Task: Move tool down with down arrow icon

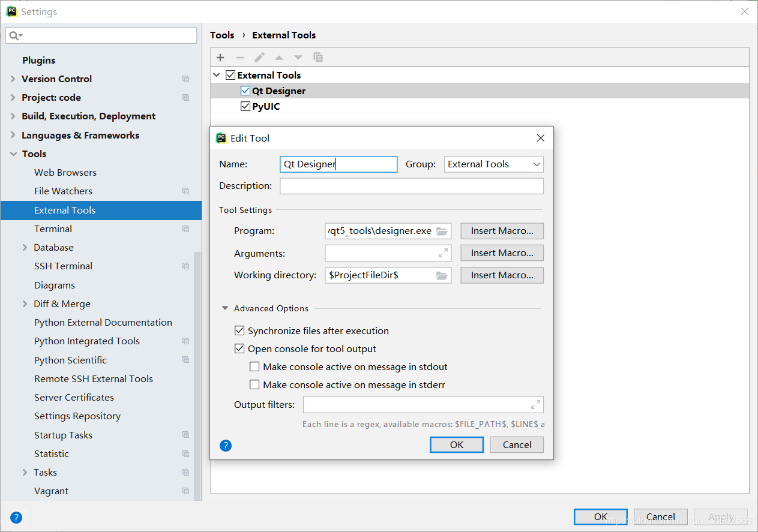Action: tap(298, 58)
